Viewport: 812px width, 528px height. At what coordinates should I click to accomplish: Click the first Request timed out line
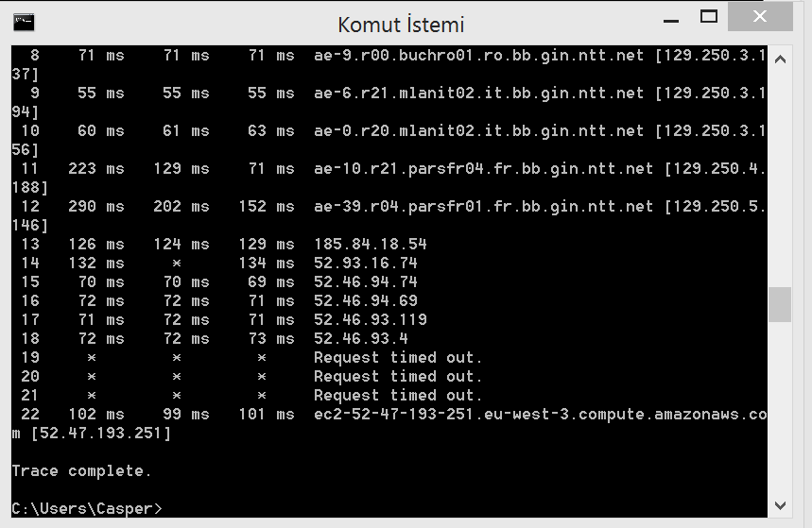[398, 358]
